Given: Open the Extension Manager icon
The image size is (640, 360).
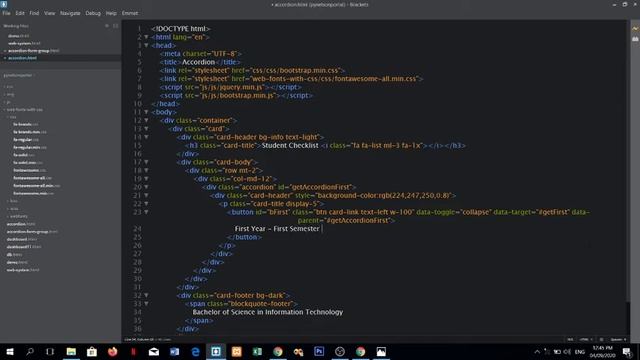Looking at the screenshot, I should click(x=635, y=39).
